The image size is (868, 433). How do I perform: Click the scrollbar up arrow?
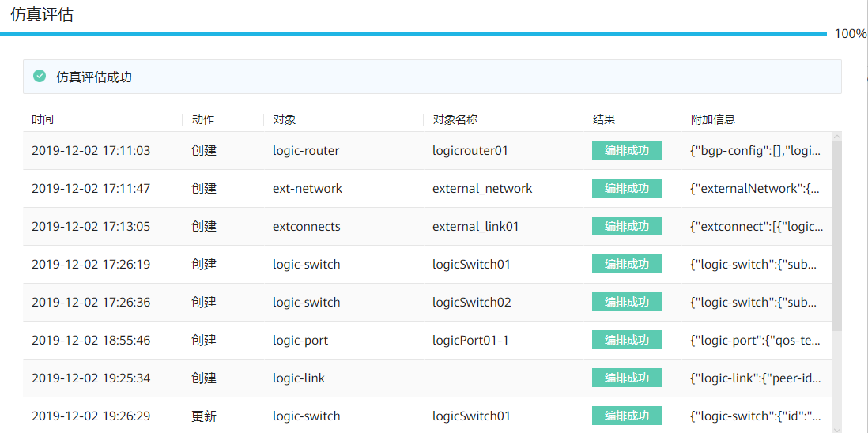point(837,137)
